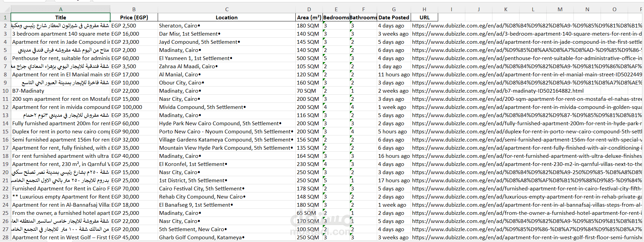Select title 3 bedroom apartment 140 square
Screen dimensions: 644x242
coord(60,34)
